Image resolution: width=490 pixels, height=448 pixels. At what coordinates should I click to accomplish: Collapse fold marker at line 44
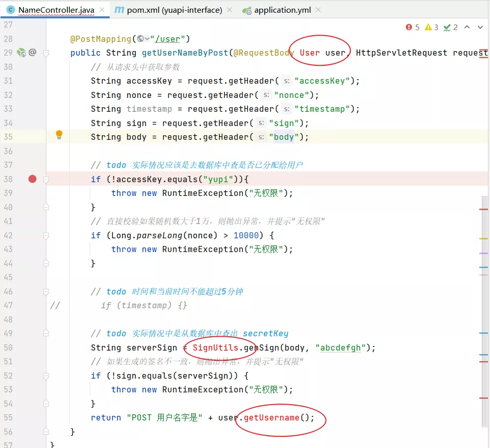click(x=46, y=263)
